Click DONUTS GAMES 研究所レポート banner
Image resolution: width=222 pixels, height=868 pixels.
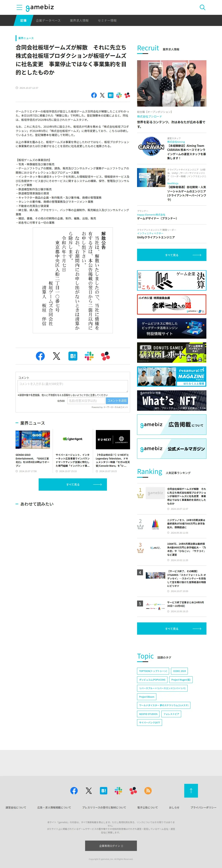(171, 353)
